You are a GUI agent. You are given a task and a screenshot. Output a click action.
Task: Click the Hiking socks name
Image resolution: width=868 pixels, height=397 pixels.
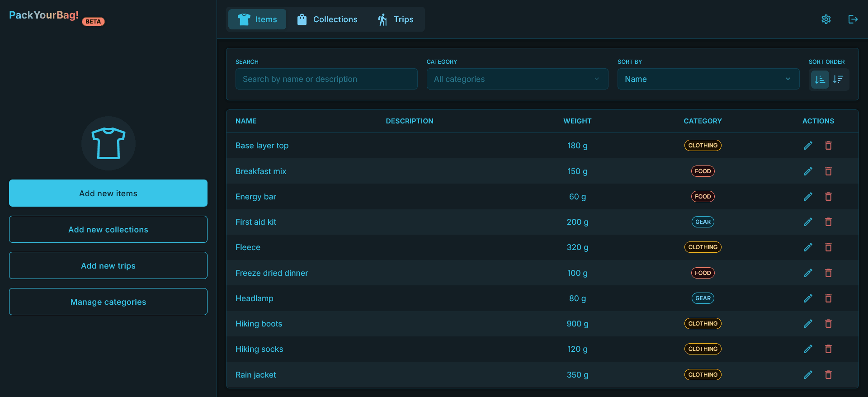coord(259,349)
